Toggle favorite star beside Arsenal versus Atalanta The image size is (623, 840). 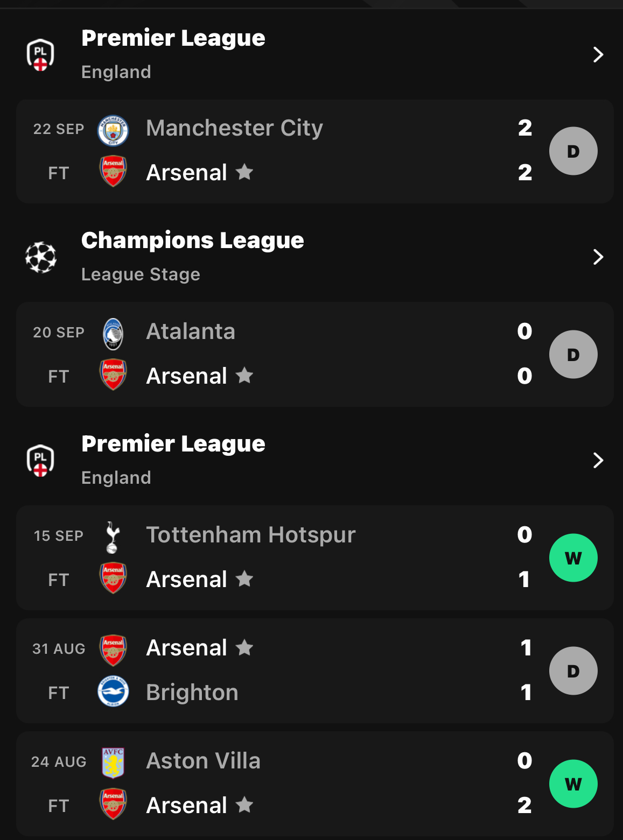tap(244, 375)
